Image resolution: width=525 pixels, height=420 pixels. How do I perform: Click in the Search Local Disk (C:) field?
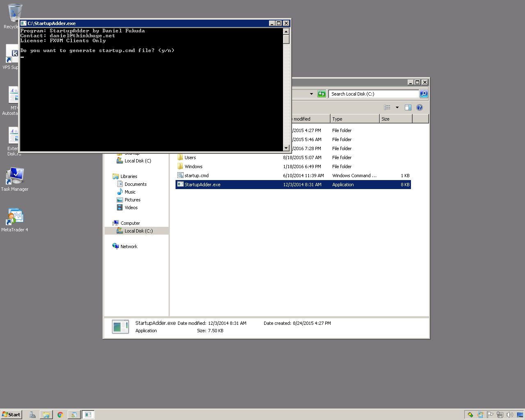click(x=373, y=94)
